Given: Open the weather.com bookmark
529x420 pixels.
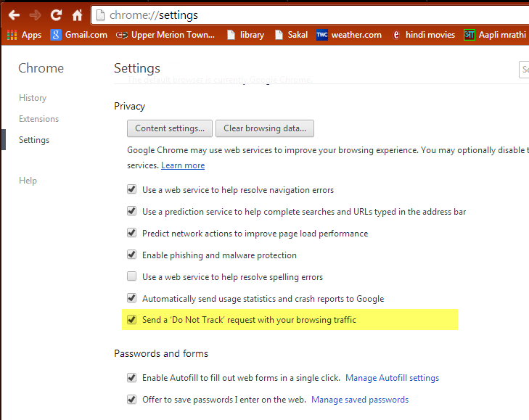Looking at the screenshot, I should pos(349,35).
